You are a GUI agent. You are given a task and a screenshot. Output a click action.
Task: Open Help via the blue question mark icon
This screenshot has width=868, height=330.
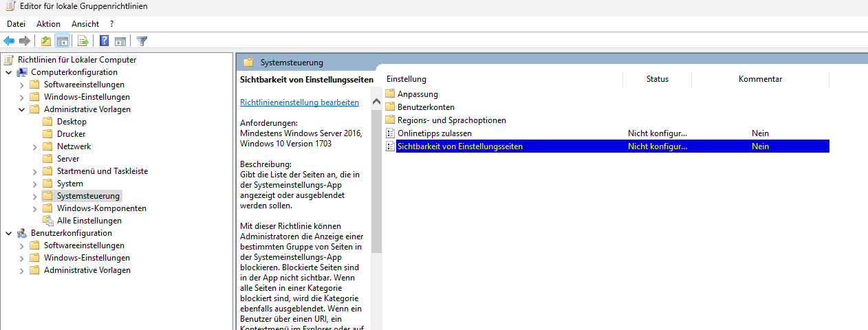105,41
